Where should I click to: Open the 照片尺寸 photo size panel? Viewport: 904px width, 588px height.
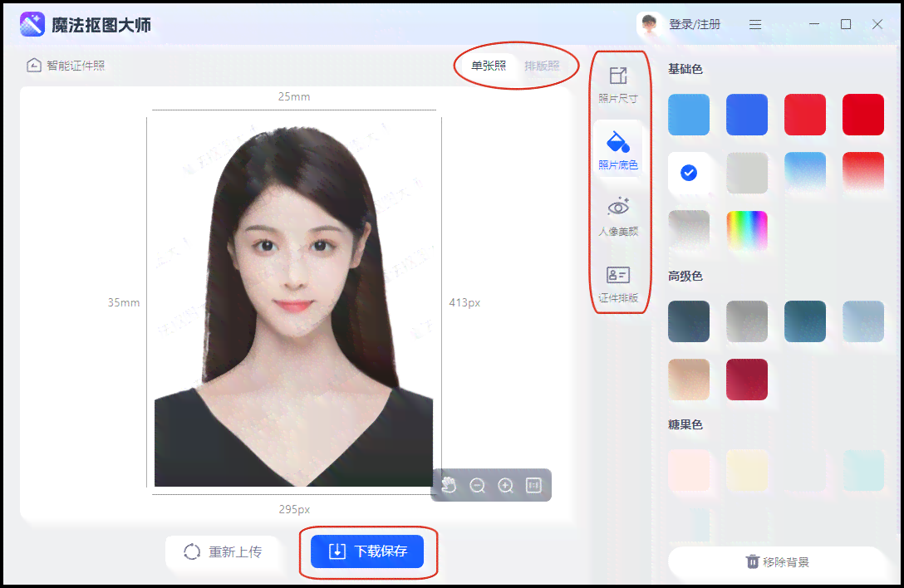coord(618,86)
